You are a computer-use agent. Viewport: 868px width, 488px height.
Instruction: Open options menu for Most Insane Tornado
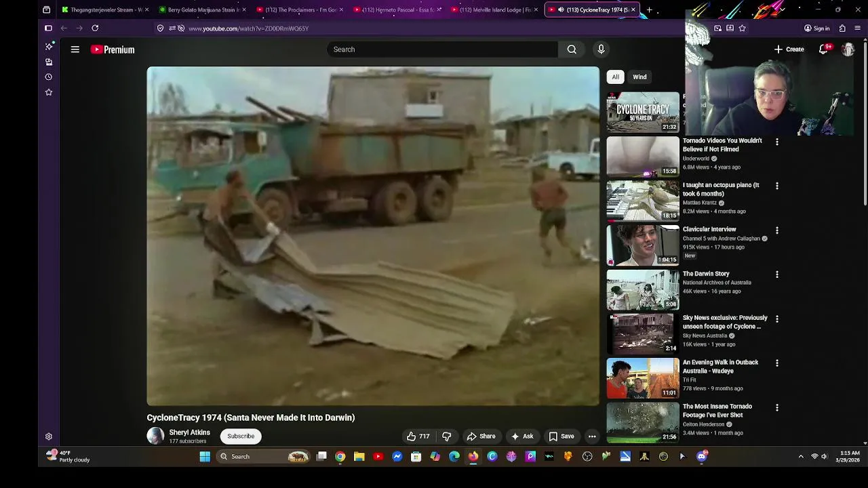click(x=777, y=407)
